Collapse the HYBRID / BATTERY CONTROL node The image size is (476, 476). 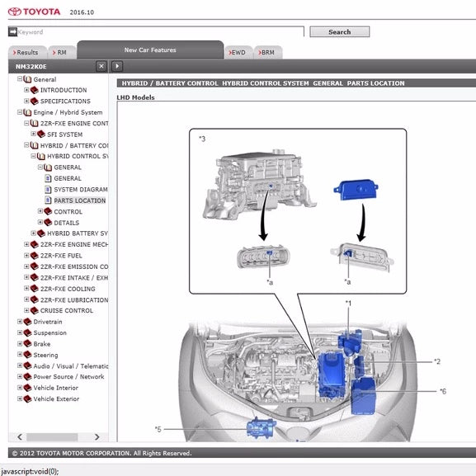(26, 145)
